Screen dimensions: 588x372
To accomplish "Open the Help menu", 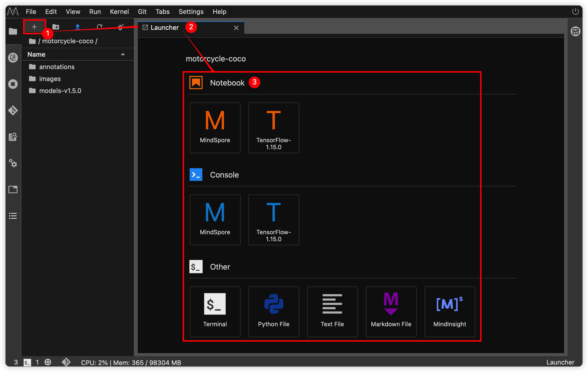I will [219, 12].
